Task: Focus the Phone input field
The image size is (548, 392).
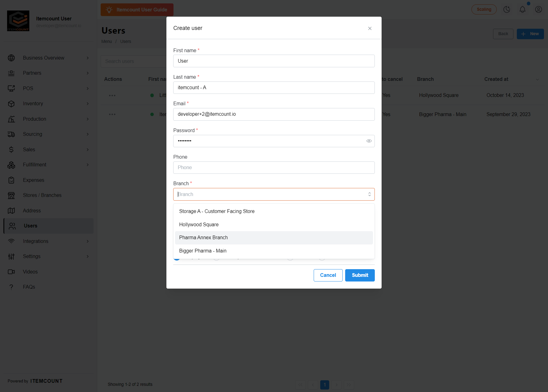Action: click(274, 168)
